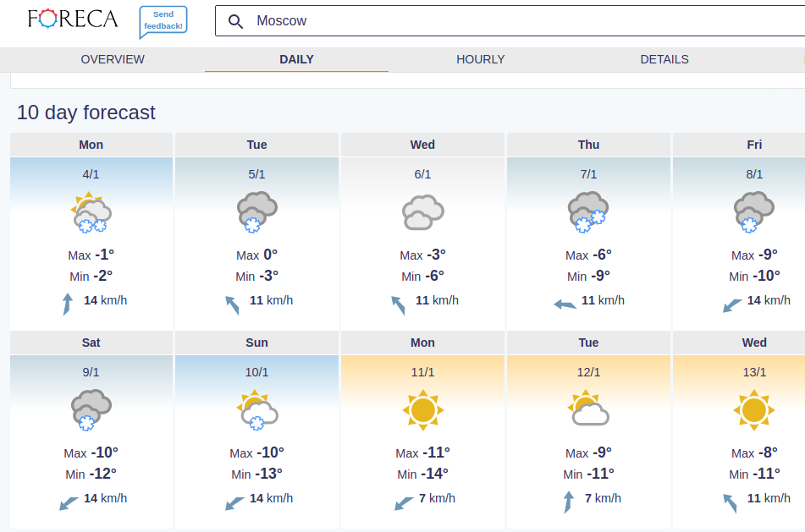Open the Details tab

point(664,59)
